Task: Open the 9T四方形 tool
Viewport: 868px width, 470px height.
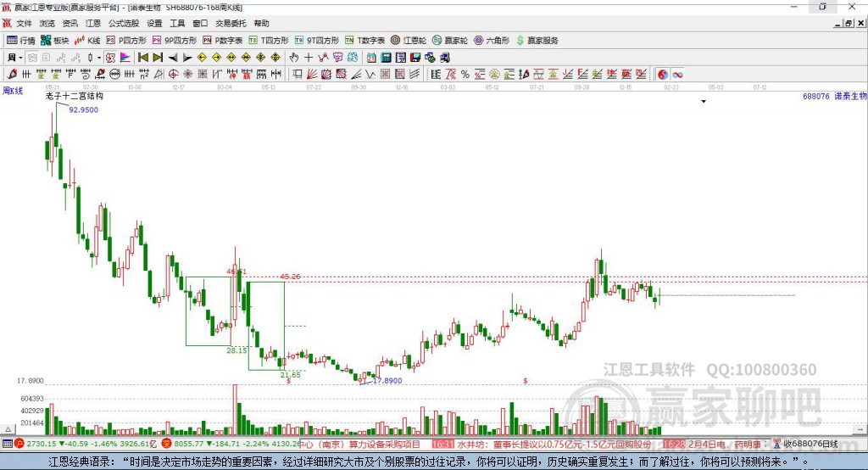Action: click(317, 41)
